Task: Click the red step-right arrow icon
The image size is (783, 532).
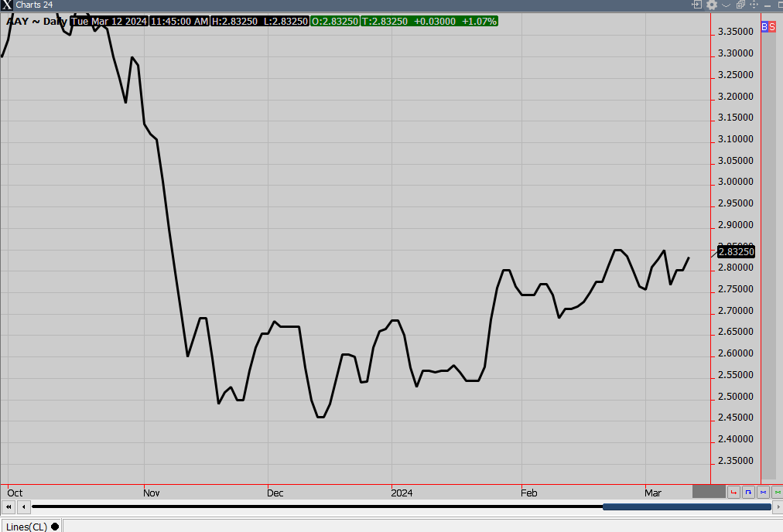Action: [x=733, y=492]
